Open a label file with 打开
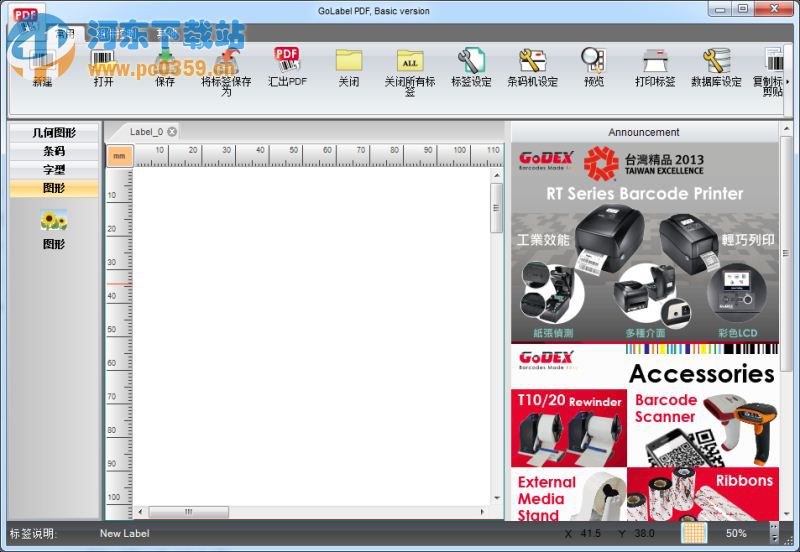 (103, 68)
